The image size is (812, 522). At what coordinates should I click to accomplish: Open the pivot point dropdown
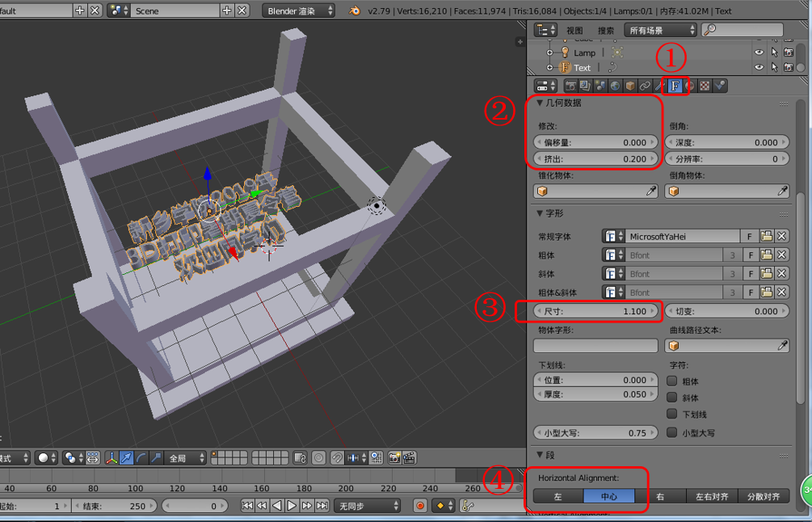73,458
